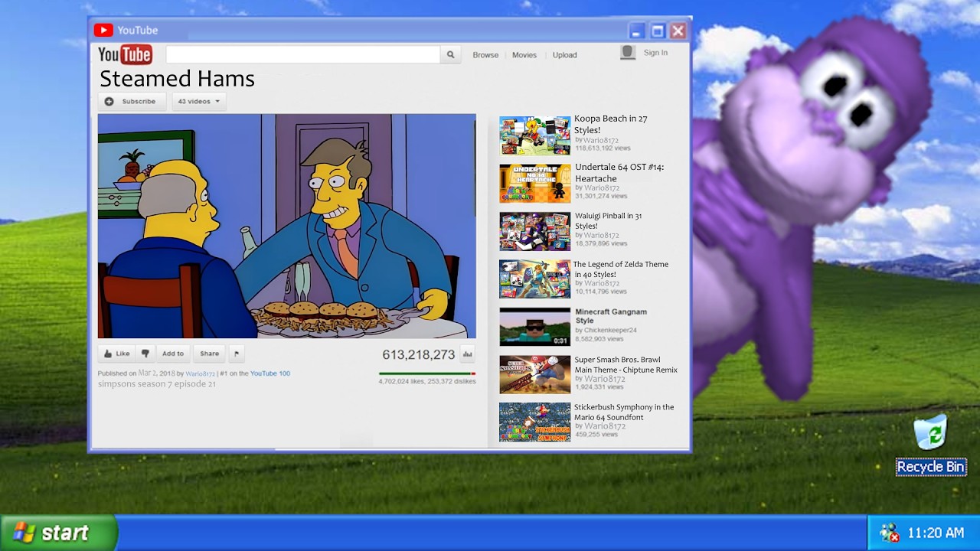
Task: Open the Wario8172 uploader link
Action: coord(201,373)
